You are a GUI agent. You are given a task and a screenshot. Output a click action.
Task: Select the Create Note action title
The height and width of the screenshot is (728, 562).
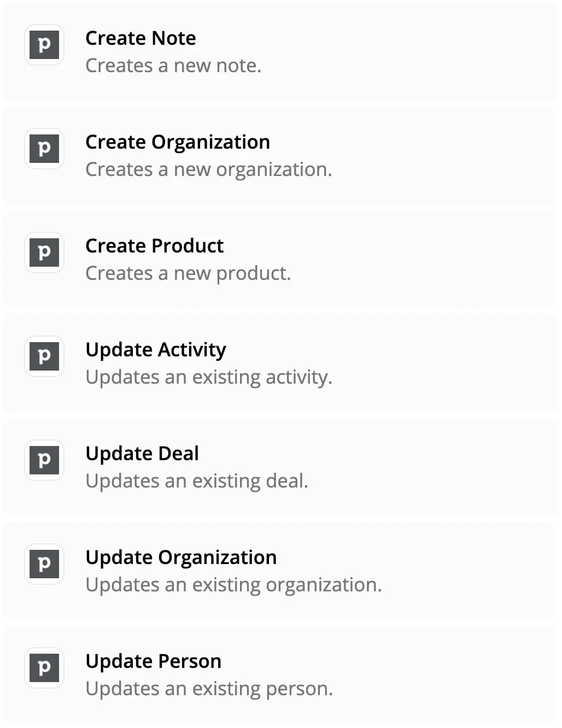[x=140, y=38]
